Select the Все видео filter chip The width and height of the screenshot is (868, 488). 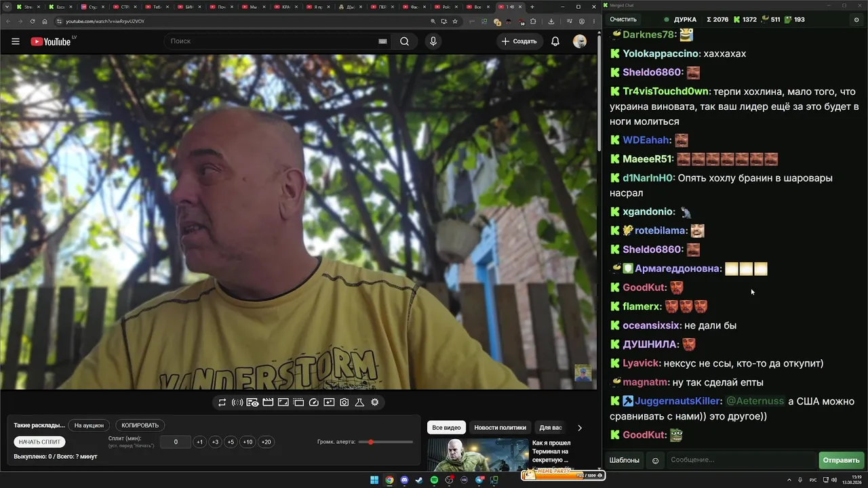[446, 428]
